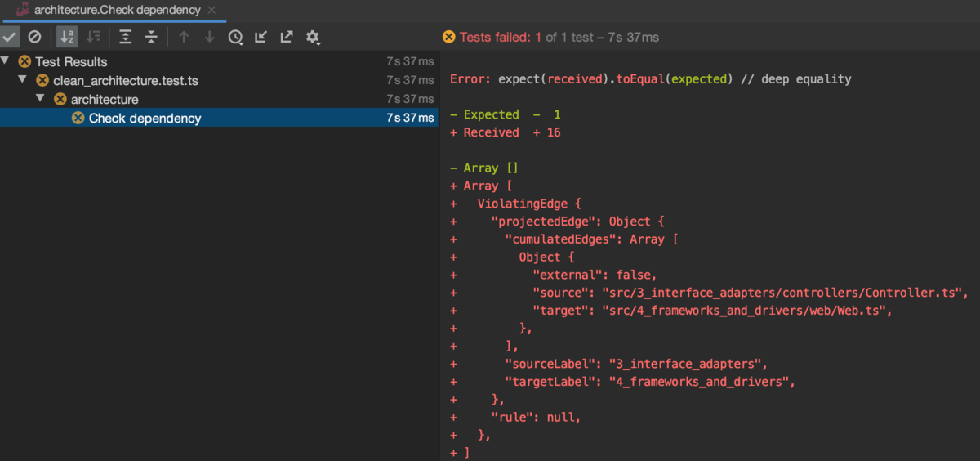
Task: Click the 7s 37ms duration of Test Results
Action: (410, 61)
